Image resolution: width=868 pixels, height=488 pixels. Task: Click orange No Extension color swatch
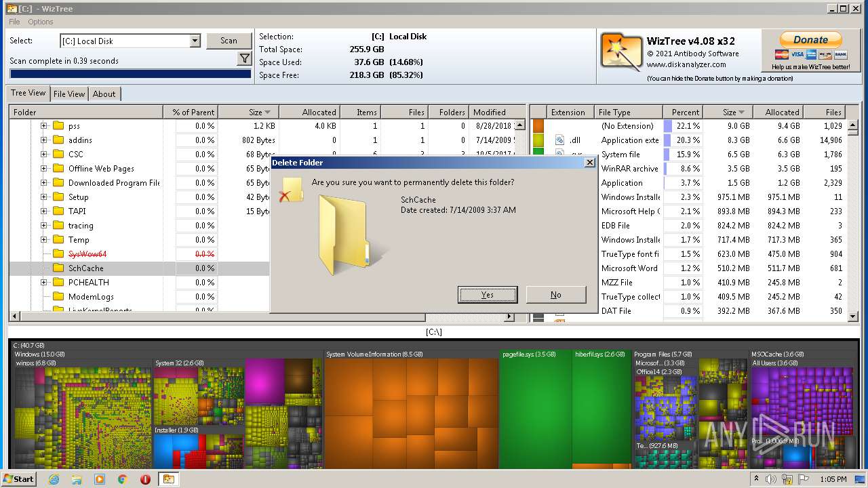click(x=538, y=126)
